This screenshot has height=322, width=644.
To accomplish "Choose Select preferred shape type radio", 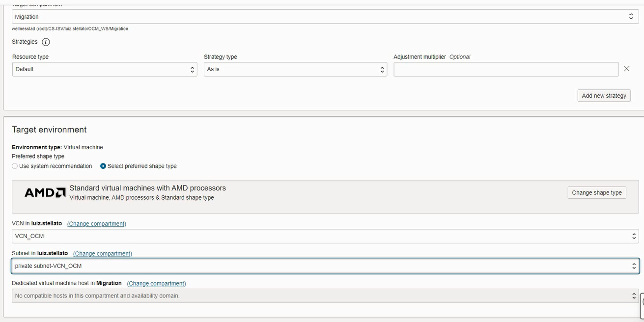I will click(103, 166).
